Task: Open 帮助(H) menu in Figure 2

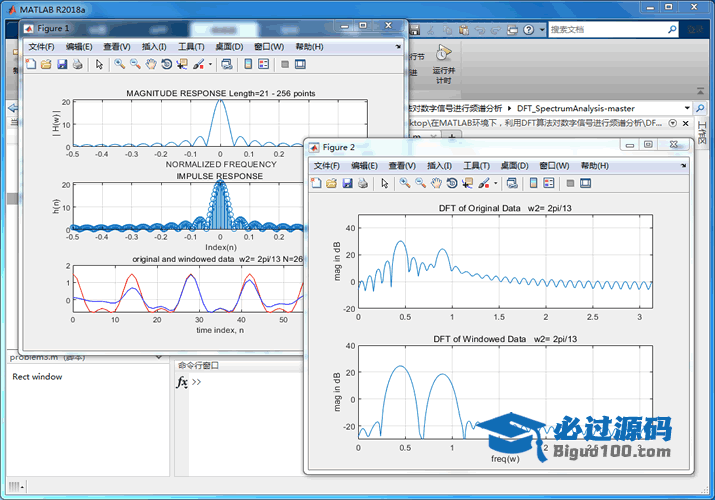Action: (x=595, y=165)
